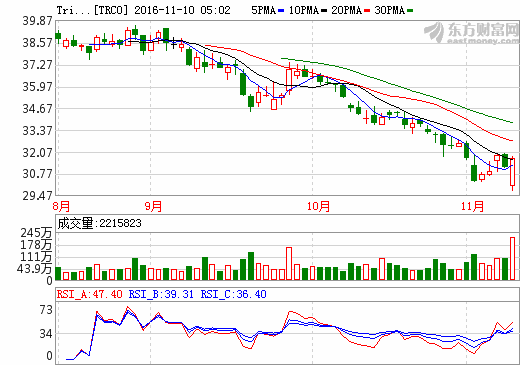Select the 10月 label on the time axis
This screenshot has width=520, height=365.
(x=318, y=206)
